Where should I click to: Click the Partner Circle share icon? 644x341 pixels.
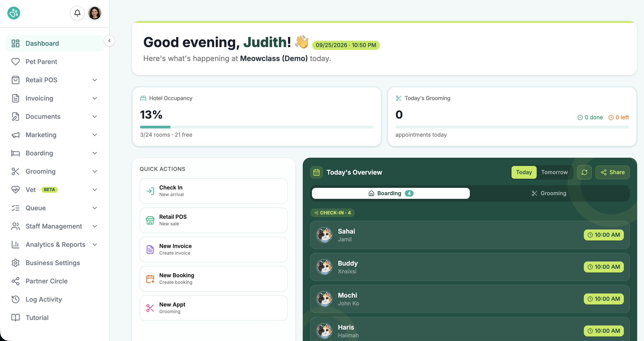16,281
